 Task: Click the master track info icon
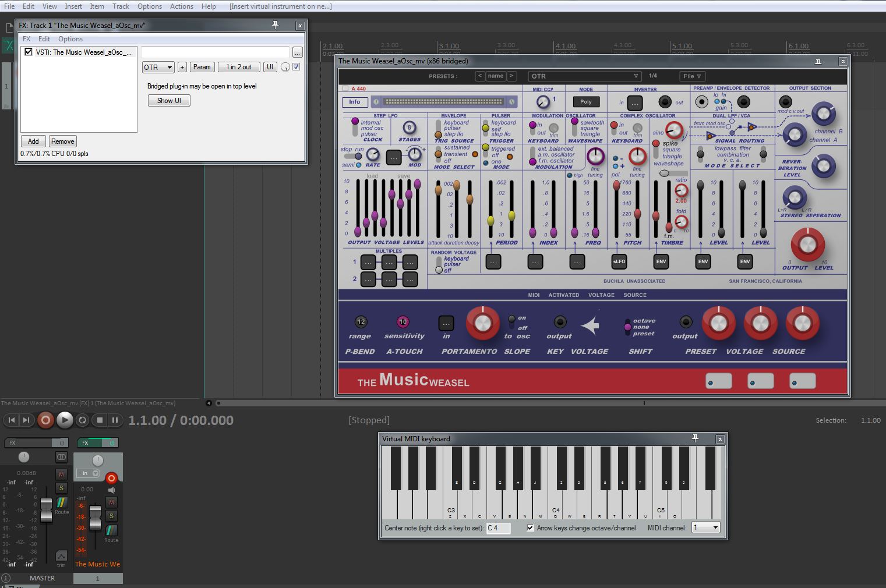point(6,578)
